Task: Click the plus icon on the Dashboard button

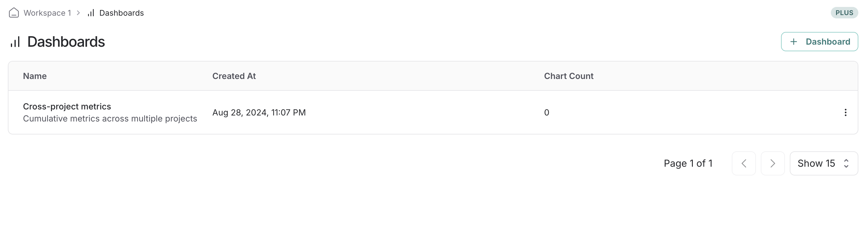Action: (793, 42)
